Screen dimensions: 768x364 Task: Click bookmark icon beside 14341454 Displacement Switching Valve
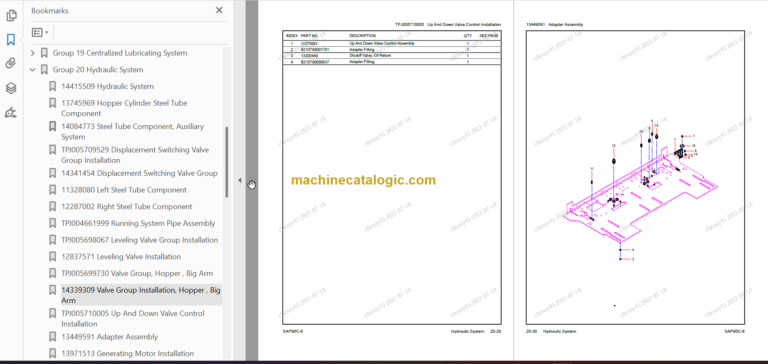[x=52, y=173]
